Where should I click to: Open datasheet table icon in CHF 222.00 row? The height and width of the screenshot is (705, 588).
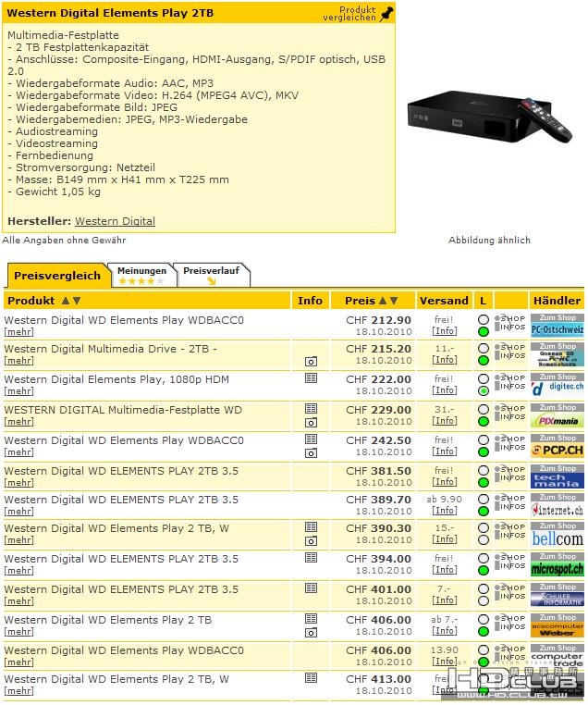pyautogui.click(x=311, y=378)
